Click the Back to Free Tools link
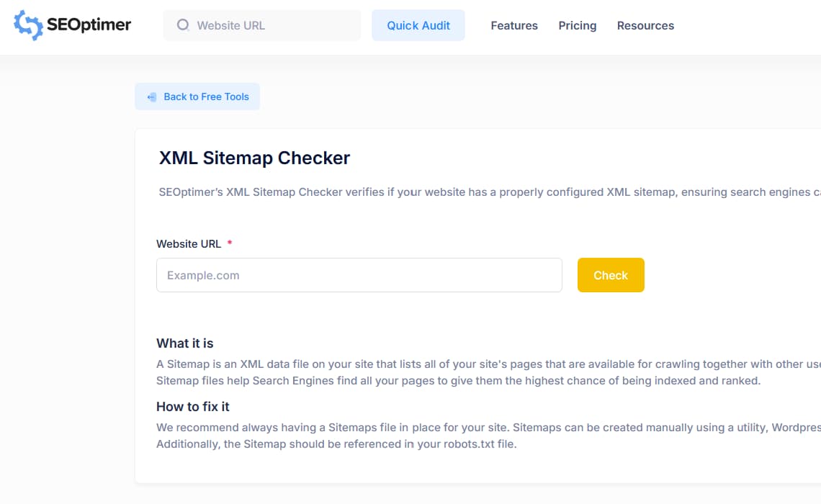821x504 pixels. [x=207, y=96]
